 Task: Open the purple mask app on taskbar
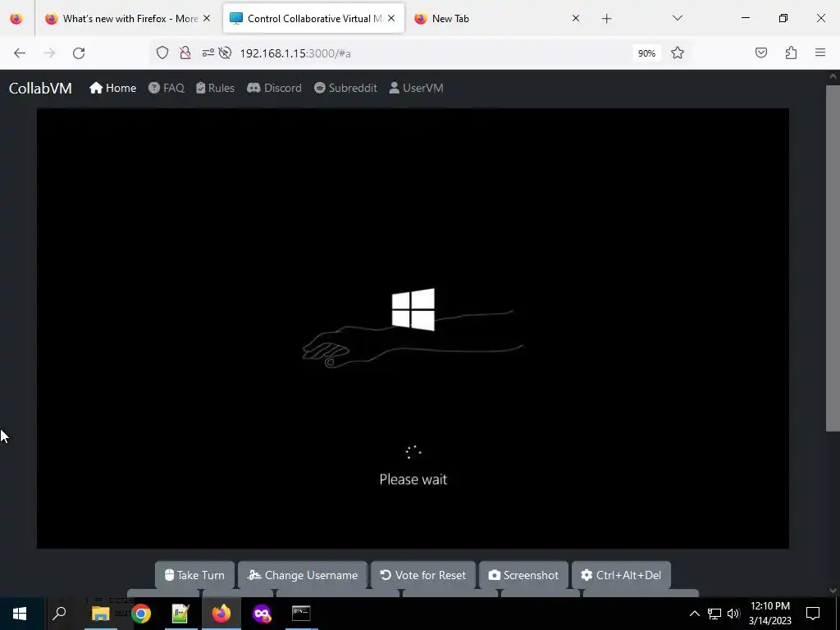[262, 614]
